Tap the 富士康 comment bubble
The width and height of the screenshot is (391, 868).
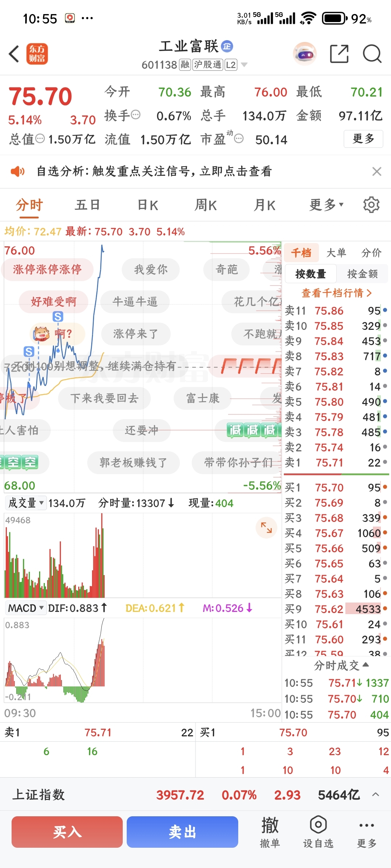pos(203,398)
